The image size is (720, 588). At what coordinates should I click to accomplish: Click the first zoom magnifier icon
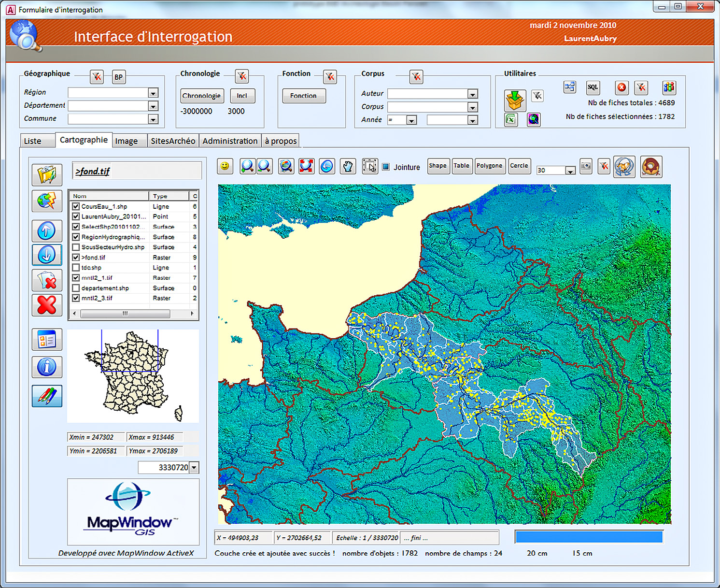247,166
